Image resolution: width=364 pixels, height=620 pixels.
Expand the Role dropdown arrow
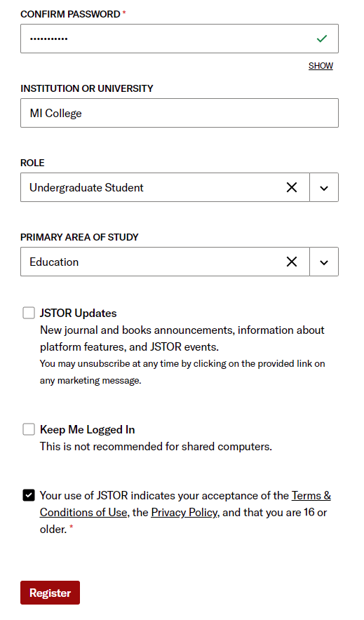click(324, 187)
